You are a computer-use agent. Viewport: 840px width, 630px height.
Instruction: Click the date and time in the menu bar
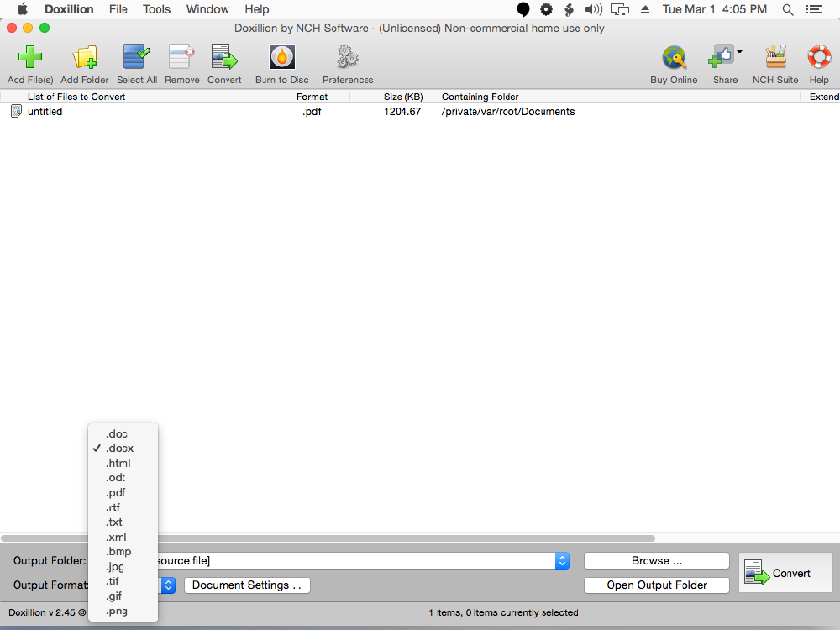[x=715, y=9]
